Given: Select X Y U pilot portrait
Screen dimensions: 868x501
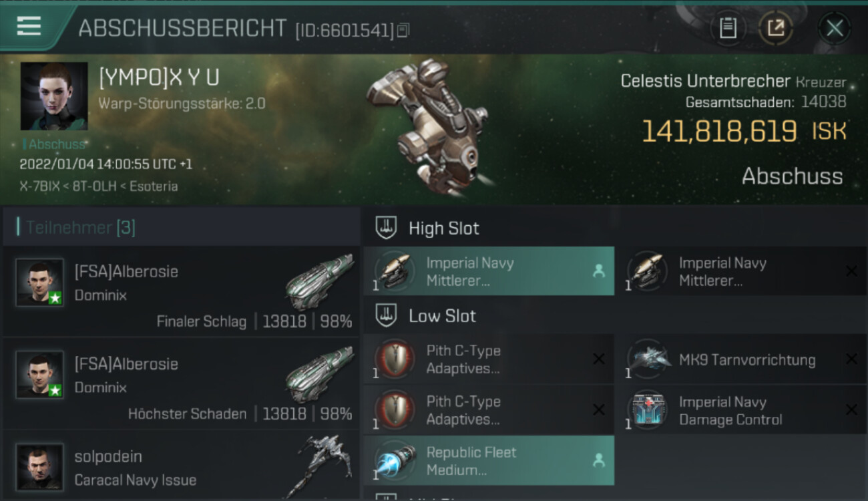Looking at the screenshot, I should click(54, 96).
